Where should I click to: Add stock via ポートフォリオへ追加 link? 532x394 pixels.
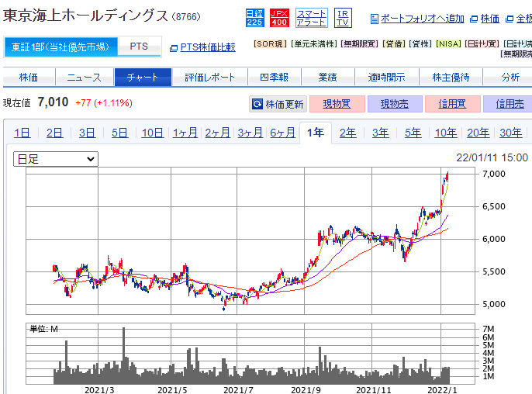click(422, 19)
